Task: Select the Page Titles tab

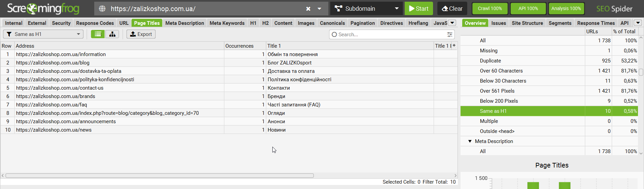Action: [147, 23]
